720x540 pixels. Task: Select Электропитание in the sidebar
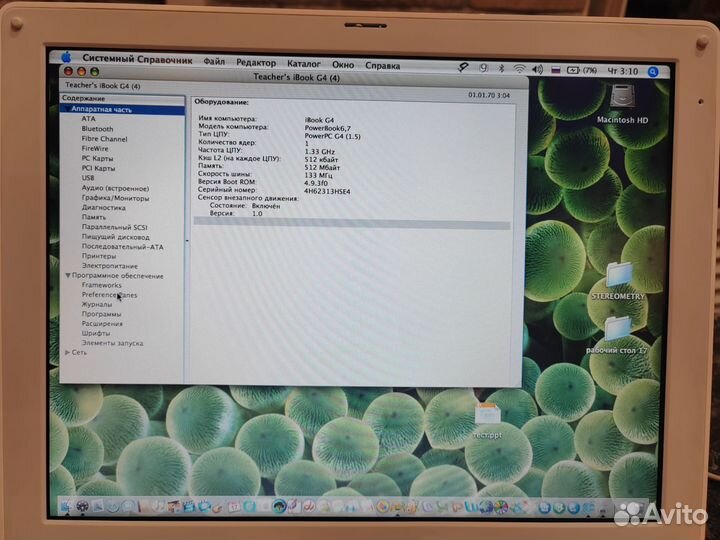pyautogui.click(x=110, y=266)
